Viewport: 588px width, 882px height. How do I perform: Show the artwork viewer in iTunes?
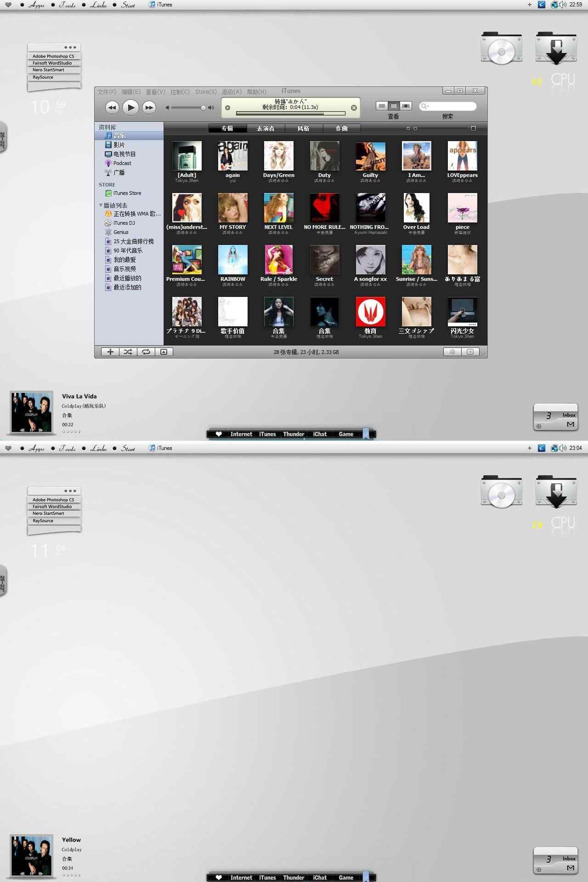tap(164, 352)
